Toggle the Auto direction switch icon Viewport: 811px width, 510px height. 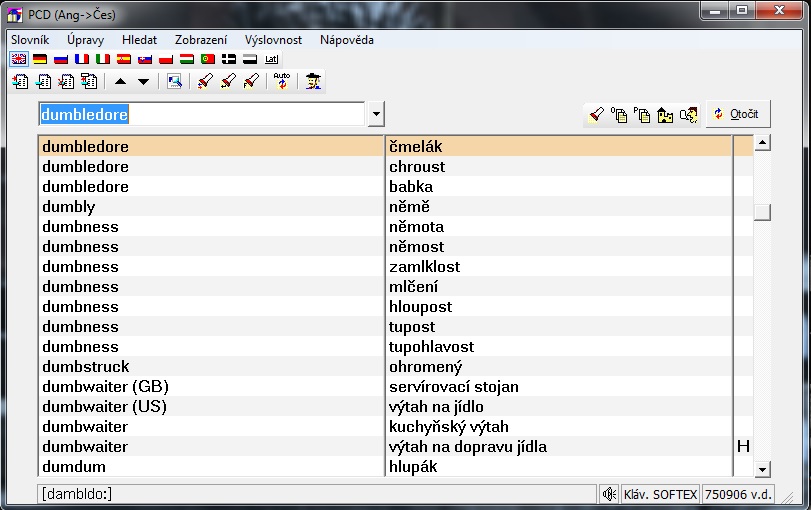(x=282, y=81)
